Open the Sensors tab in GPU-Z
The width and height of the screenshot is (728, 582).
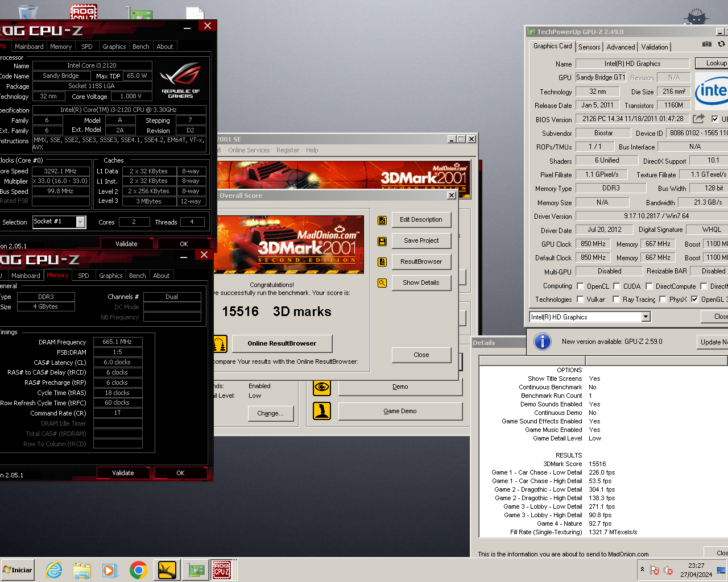[589, 47]
